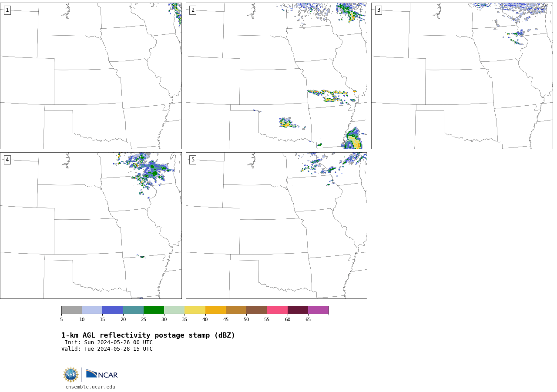Click the 'Init: Sun 2024-05-26 00 UTC' text
The height and width of the screenshot is (392, 557).
point(109,342)
